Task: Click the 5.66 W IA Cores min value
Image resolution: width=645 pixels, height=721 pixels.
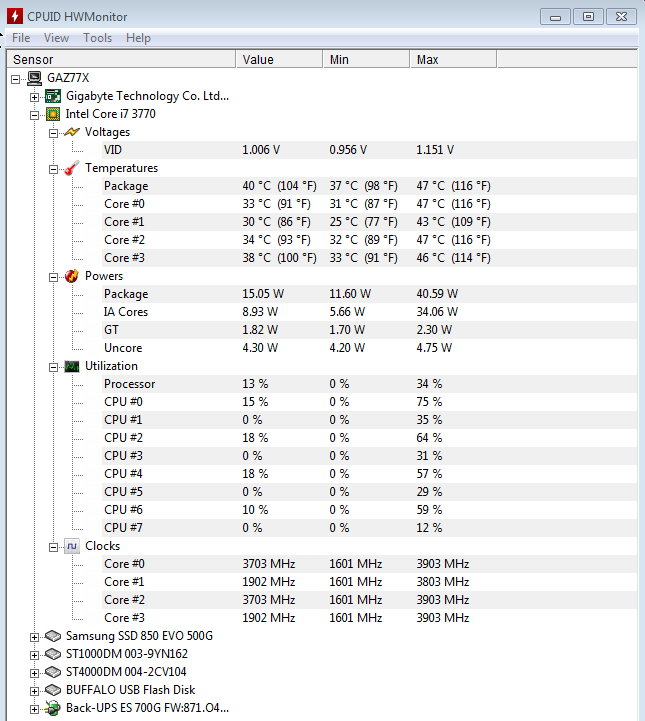Action: [347, 312]
